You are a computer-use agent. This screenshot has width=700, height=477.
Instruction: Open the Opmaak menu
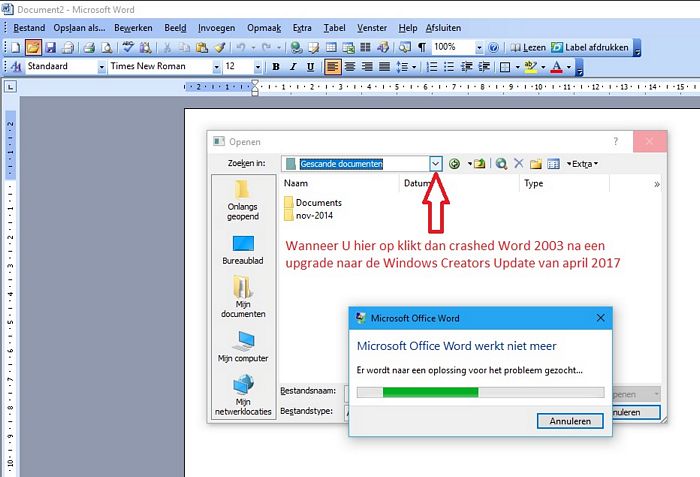pos(264,28)
